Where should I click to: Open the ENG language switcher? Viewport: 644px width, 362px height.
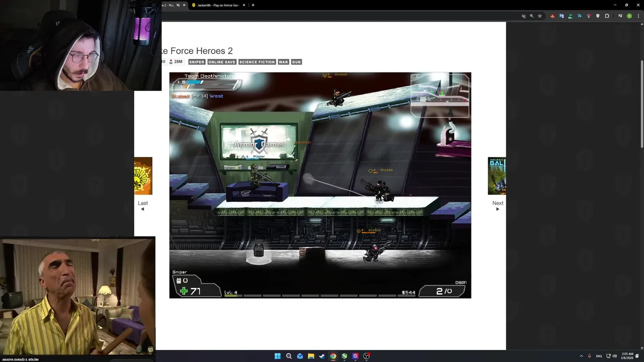point(599,356)
